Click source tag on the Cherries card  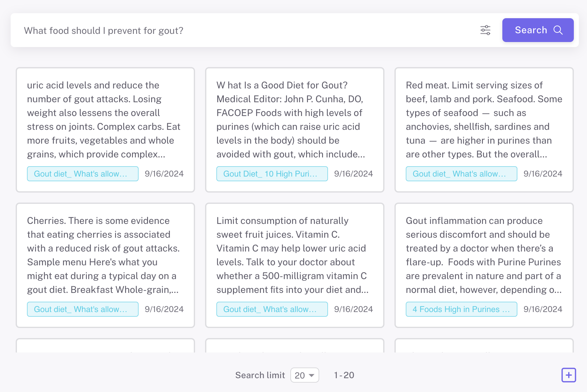click(82, 309)
